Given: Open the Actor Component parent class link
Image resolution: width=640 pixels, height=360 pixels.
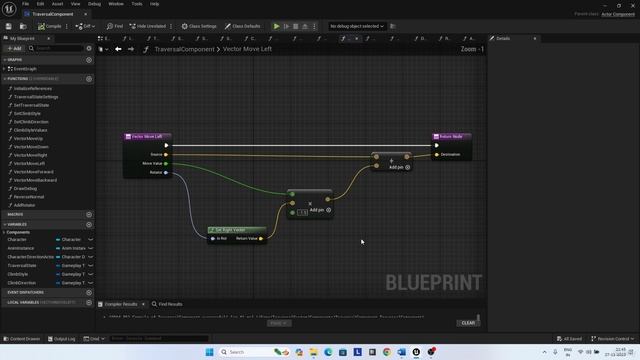Looking at the screenshot, I should 618,14.
